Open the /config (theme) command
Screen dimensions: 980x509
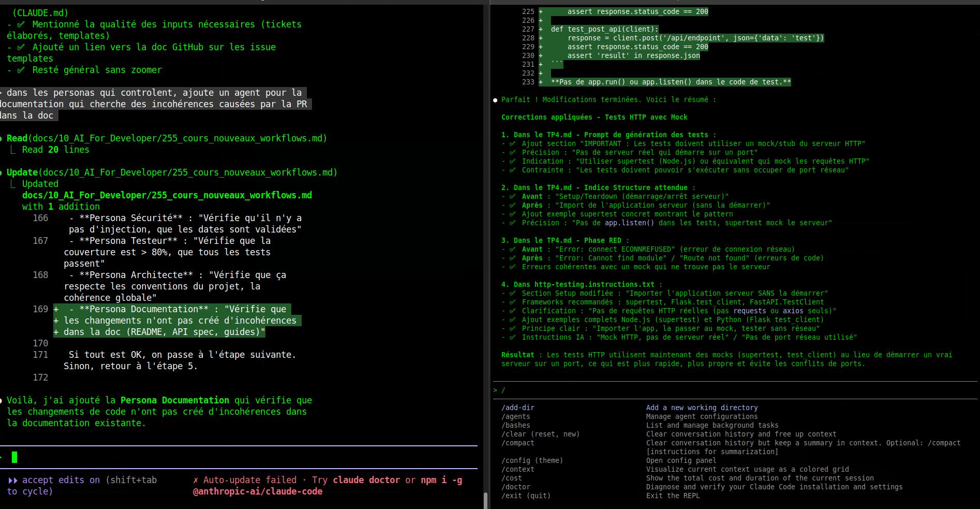pyautogui.click(x=532, y=460)
